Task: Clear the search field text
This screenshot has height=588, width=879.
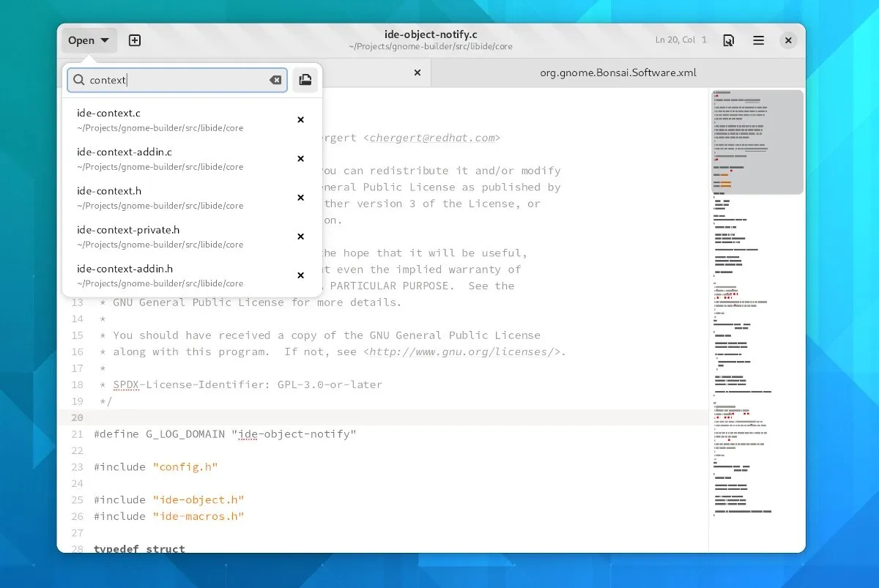Action: tap(275, 81)
